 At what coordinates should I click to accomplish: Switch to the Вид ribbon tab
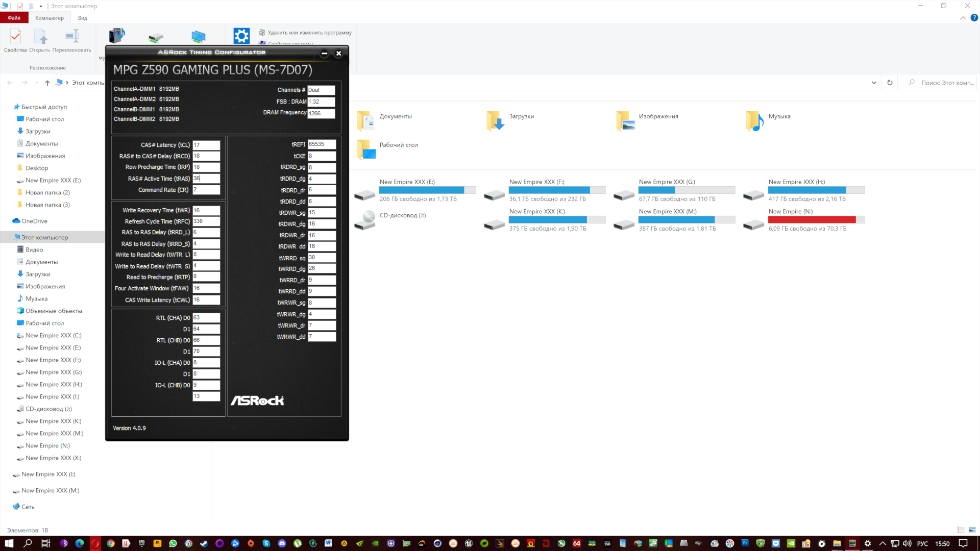(82, 18)
